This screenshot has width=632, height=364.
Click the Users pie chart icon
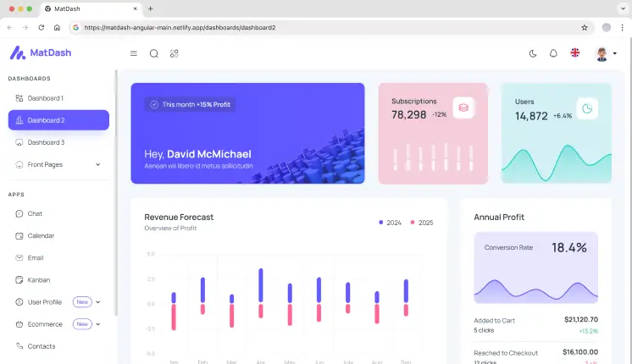pos(587,108)
